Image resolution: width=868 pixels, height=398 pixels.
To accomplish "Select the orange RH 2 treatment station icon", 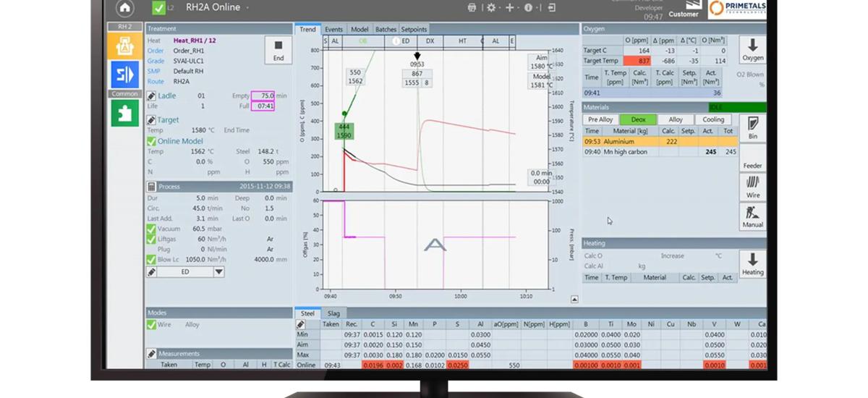I will tap(124, 45).
